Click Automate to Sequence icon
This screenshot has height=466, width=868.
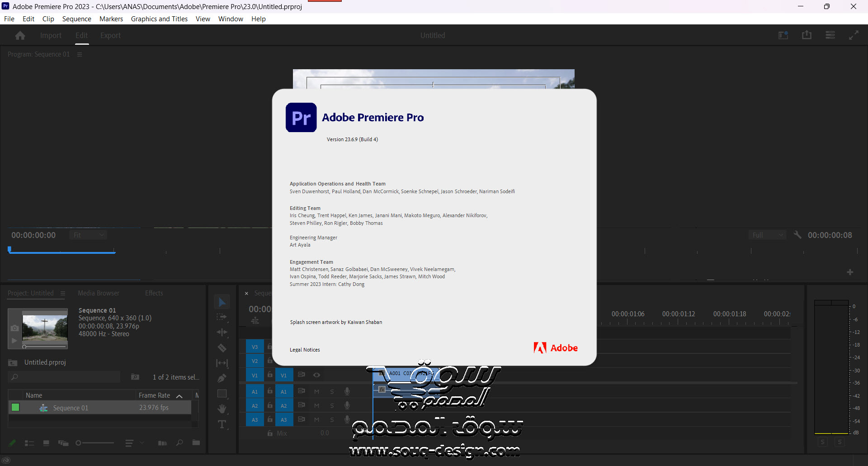pyautogui.click(x=163, y=443)
